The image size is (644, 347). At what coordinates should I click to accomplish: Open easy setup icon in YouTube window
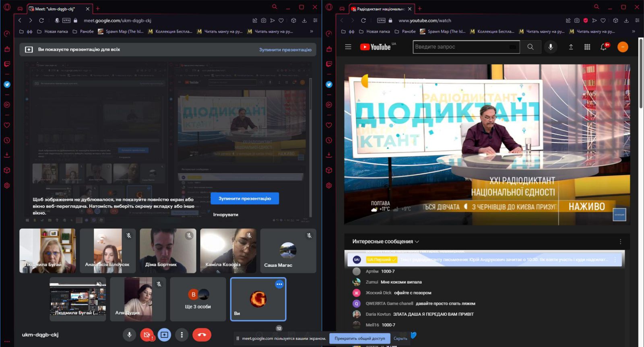(637, 21)
